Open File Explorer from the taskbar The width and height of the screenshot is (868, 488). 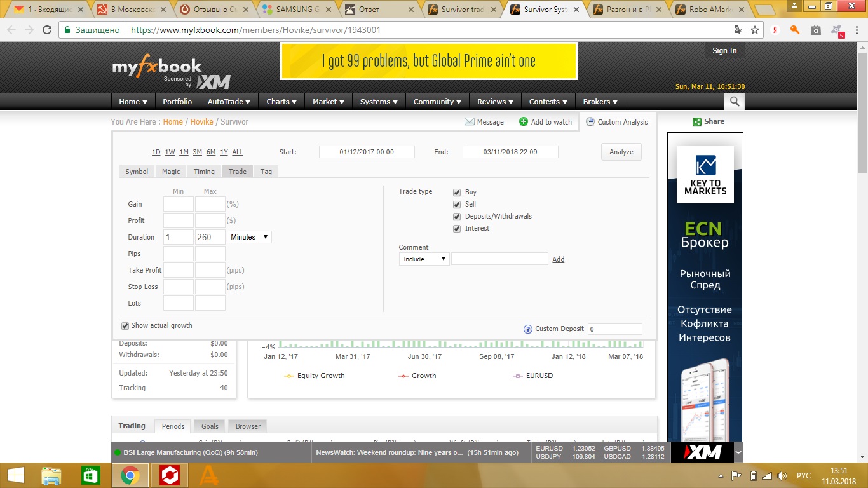[51, 475]
